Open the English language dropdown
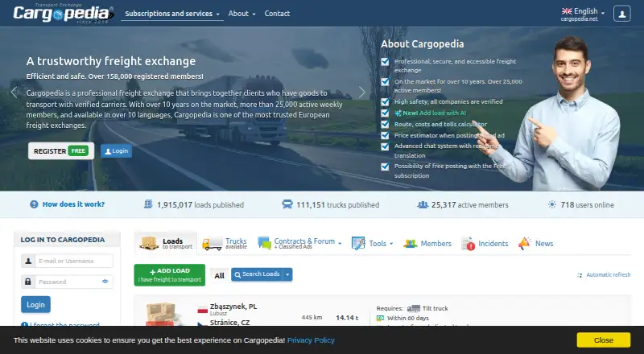Viewport: 644px width, 354px height. 583,14
